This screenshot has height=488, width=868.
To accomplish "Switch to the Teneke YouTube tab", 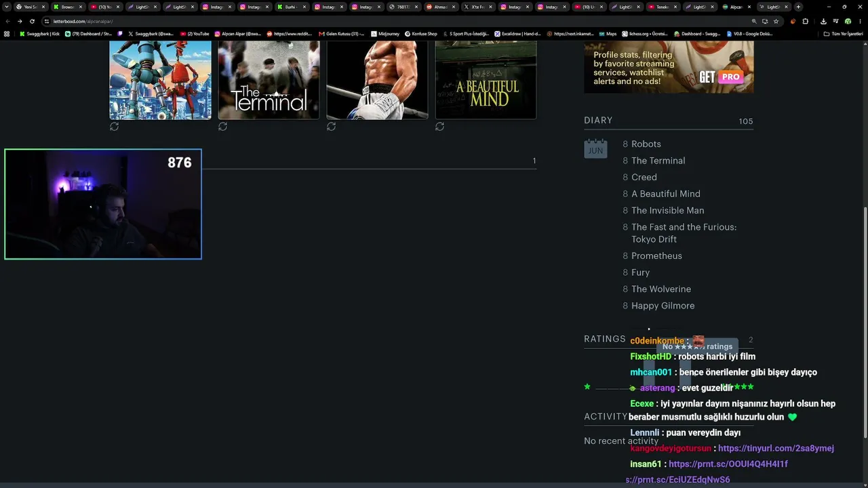I will [663, 7].
